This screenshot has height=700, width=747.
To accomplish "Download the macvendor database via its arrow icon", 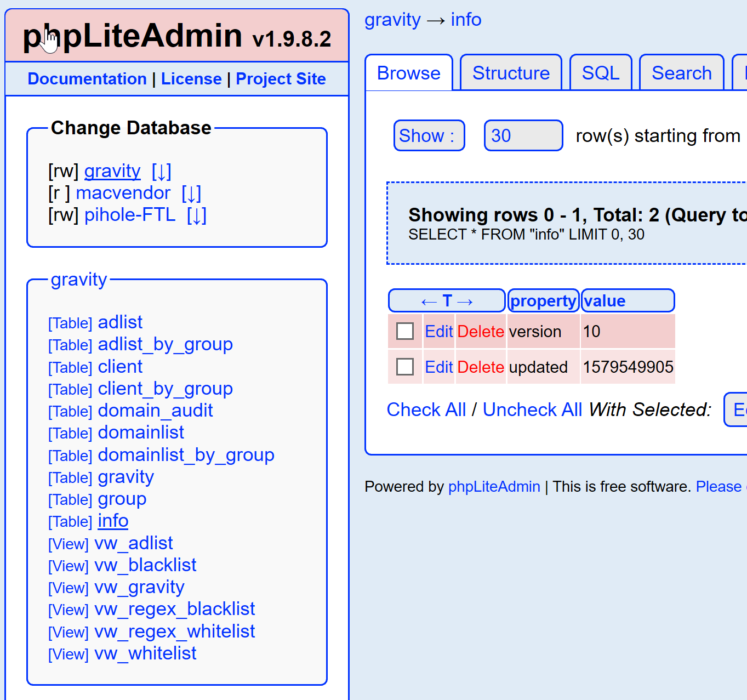I will [x=191, y=194].
